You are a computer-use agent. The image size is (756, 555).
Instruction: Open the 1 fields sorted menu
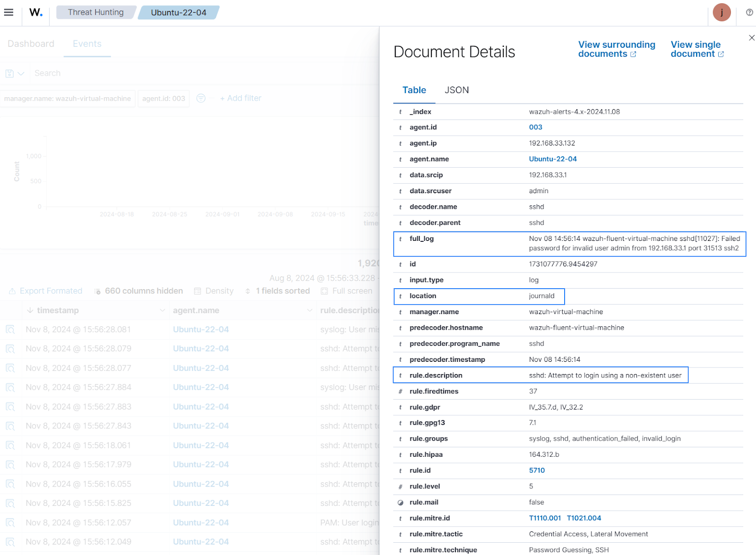click(277, 291)
